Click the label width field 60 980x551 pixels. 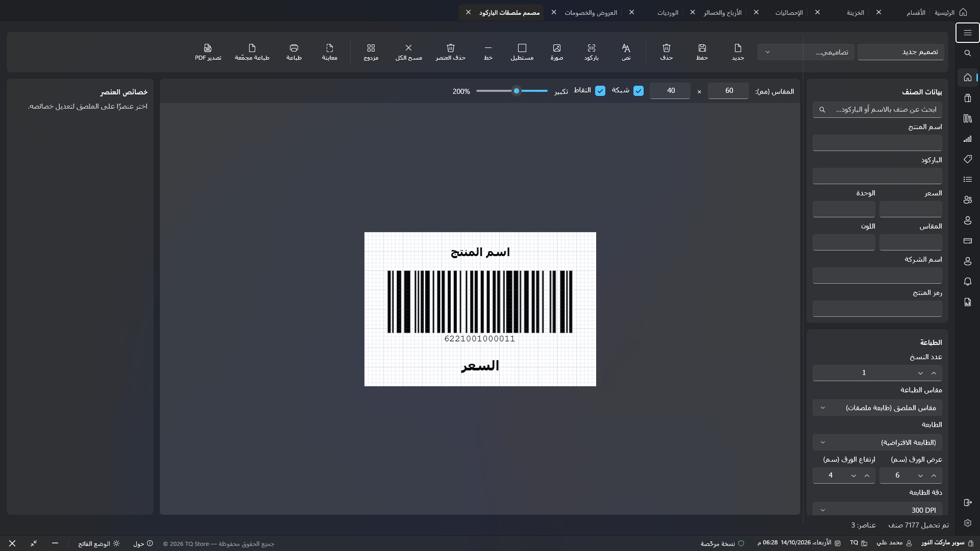pos(728,91)
